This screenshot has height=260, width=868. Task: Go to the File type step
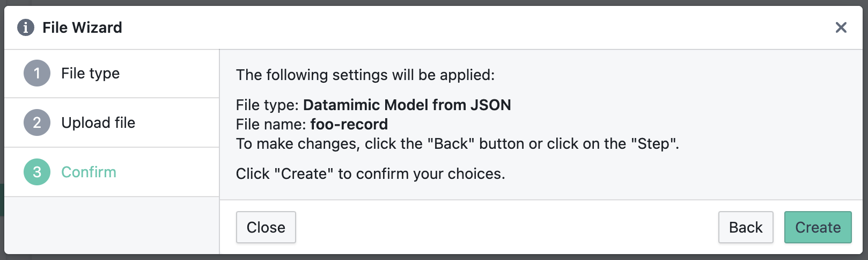[x=90, y=73]
